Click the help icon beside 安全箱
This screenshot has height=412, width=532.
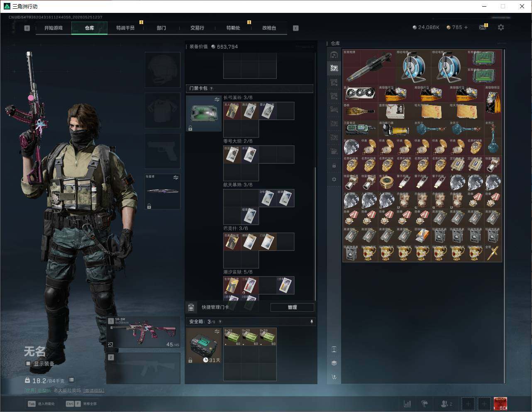coord(220,322)
